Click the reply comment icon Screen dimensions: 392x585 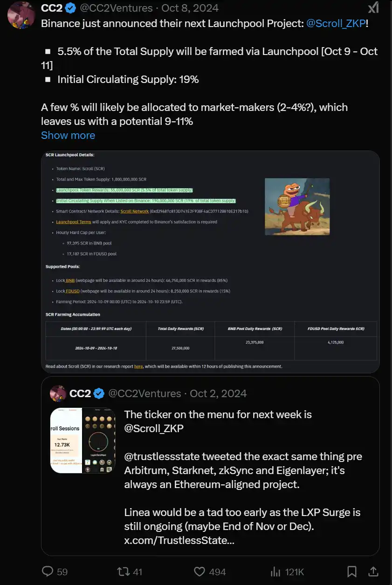click(x=48, y=571)
